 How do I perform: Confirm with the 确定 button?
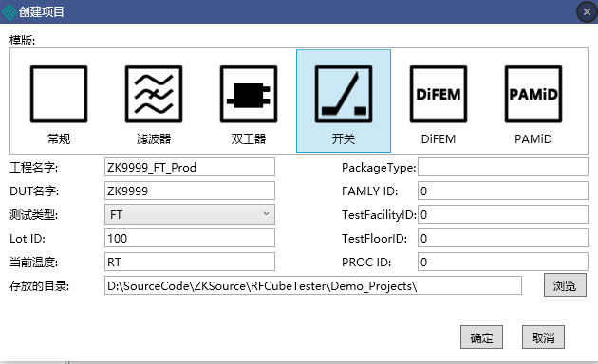pyautogui.click(x=481, y=337)
